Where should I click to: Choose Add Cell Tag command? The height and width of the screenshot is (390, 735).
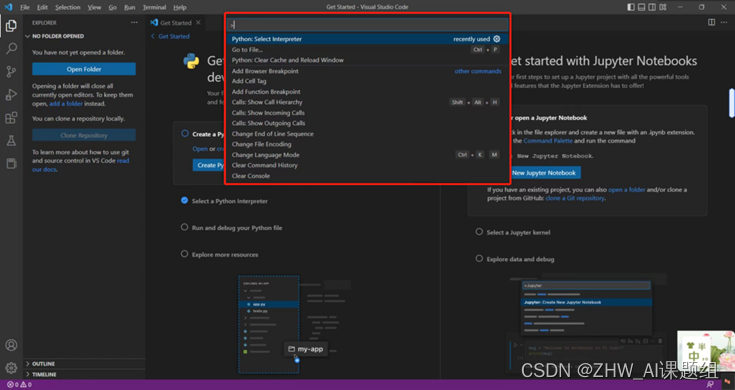[x=368, y=81]
